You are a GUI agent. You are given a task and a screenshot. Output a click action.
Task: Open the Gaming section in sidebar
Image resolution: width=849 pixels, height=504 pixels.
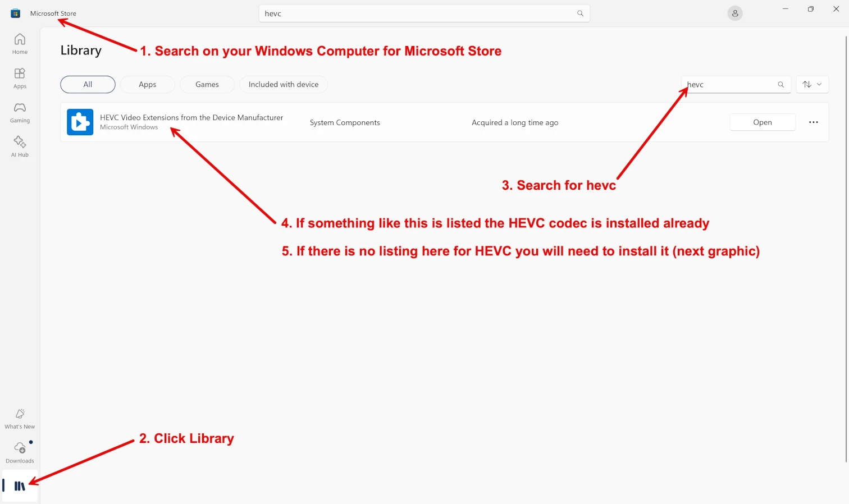[x=20, y=112]
